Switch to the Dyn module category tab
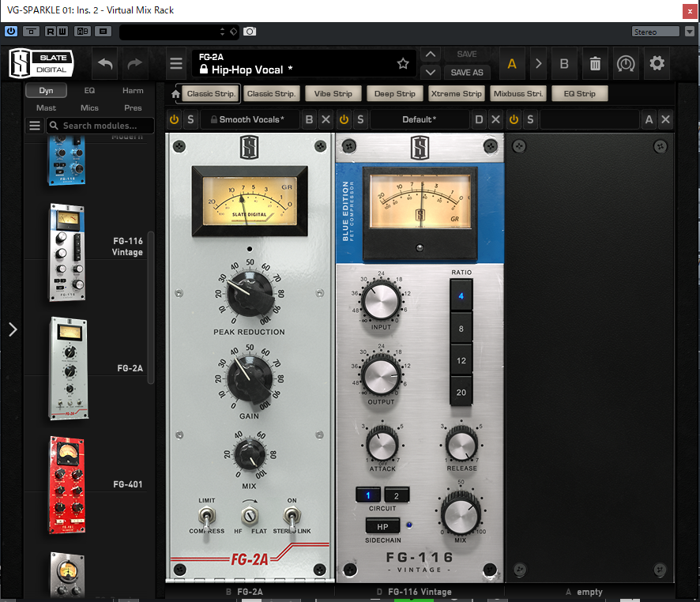 click(x=46, y=91)
